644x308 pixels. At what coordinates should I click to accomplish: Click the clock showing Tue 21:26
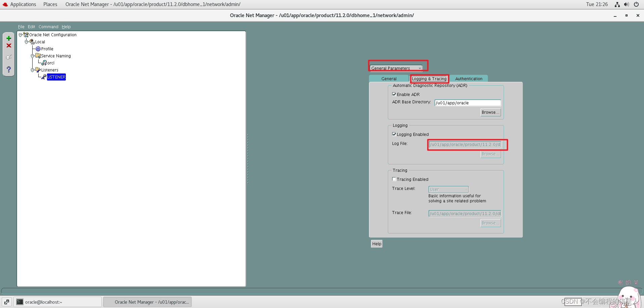click(x=597, y=4)
